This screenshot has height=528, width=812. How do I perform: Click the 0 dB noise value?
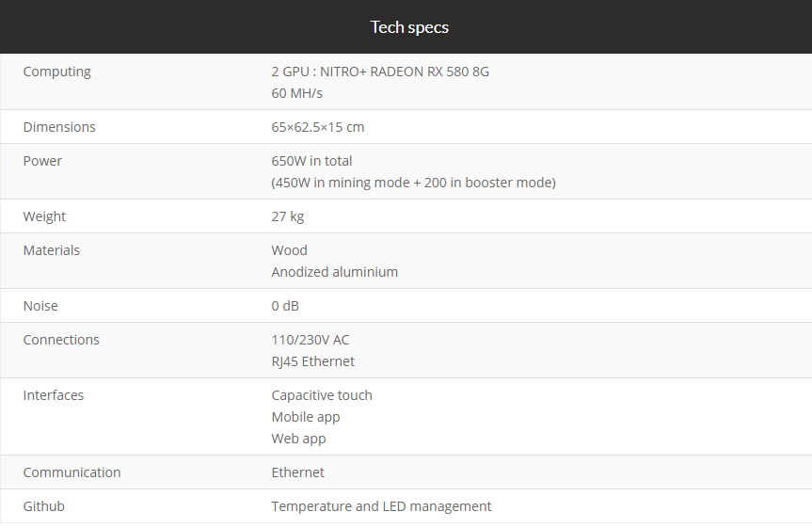click(285, 306)
